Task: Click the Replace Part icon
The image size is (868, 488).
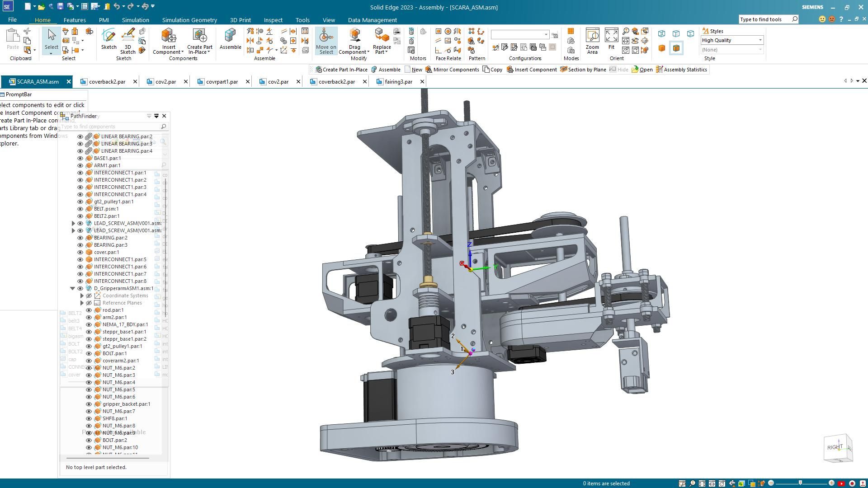Action: click(382, 35)
